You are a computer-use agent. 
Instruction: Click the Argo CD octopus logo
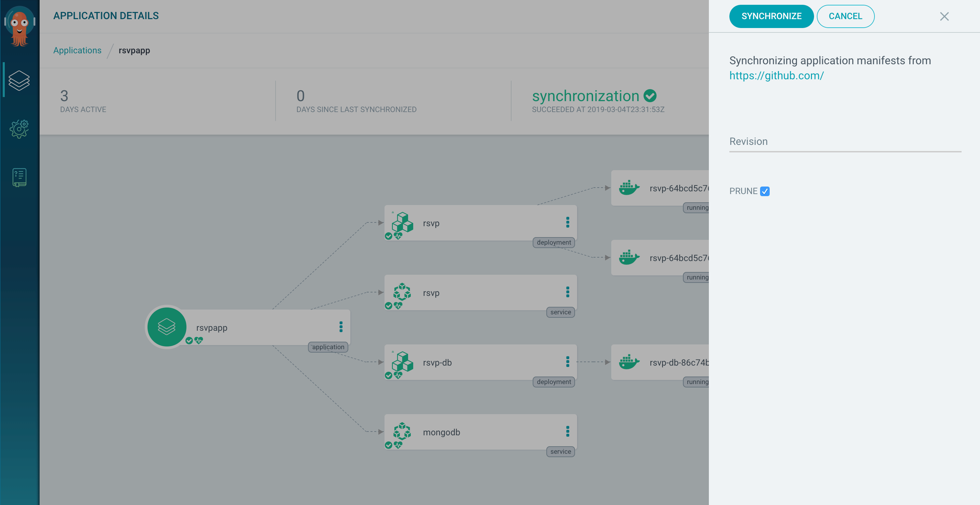click(x=19, y=26)
